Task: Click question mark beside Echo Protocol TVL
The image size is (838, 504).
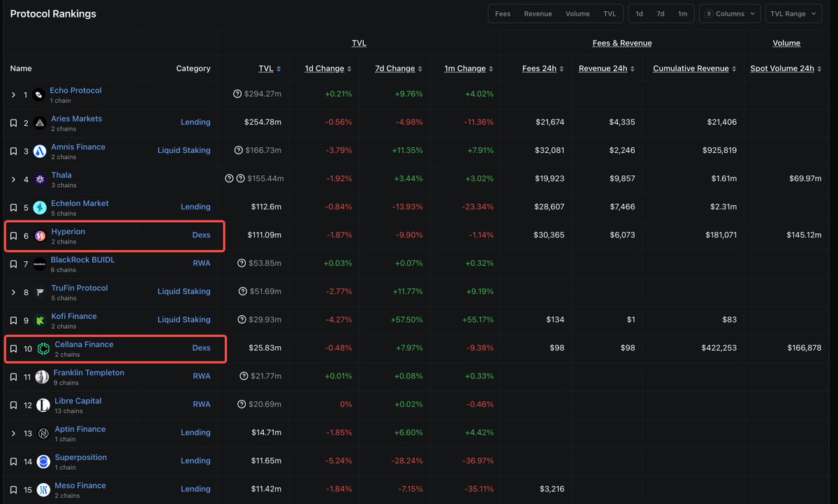Action: pos(238,94)
